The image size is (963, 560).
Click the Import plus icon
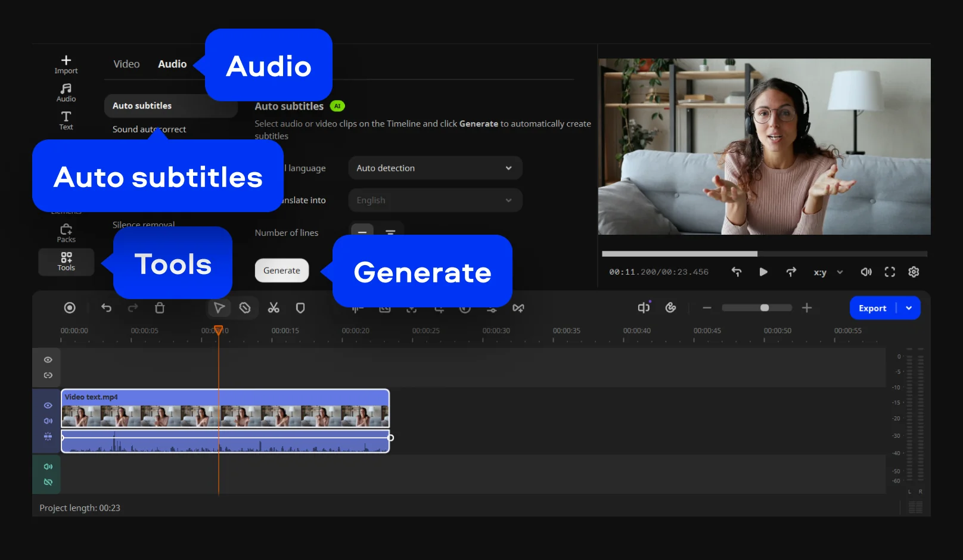66,61
